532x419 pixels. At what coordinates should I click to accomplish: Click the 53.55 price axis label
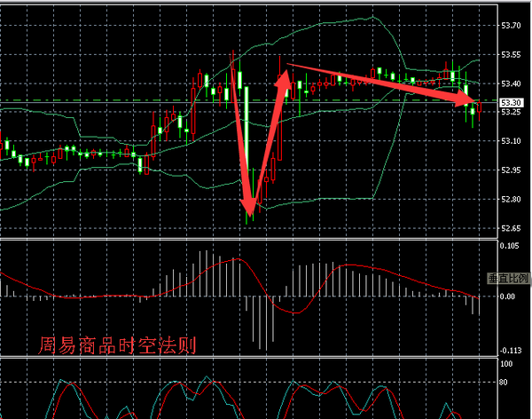(511, 55)
